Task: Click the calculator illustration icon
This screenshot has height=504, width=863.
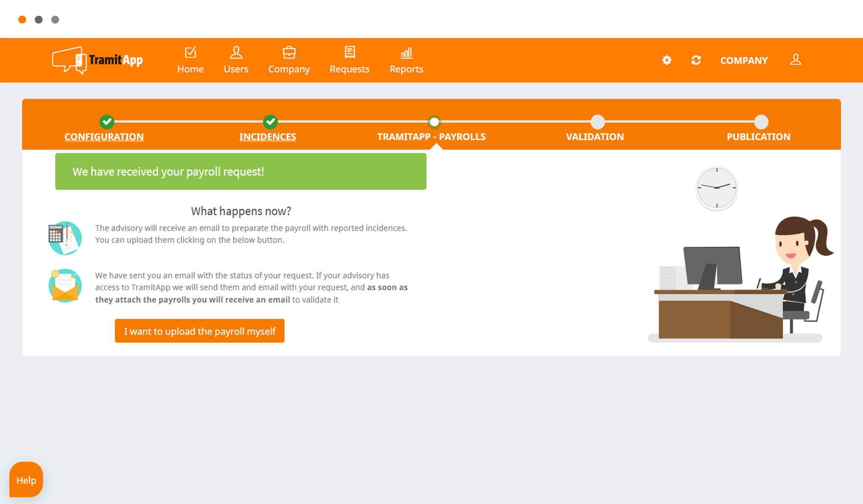Action: tap(65, 238)
